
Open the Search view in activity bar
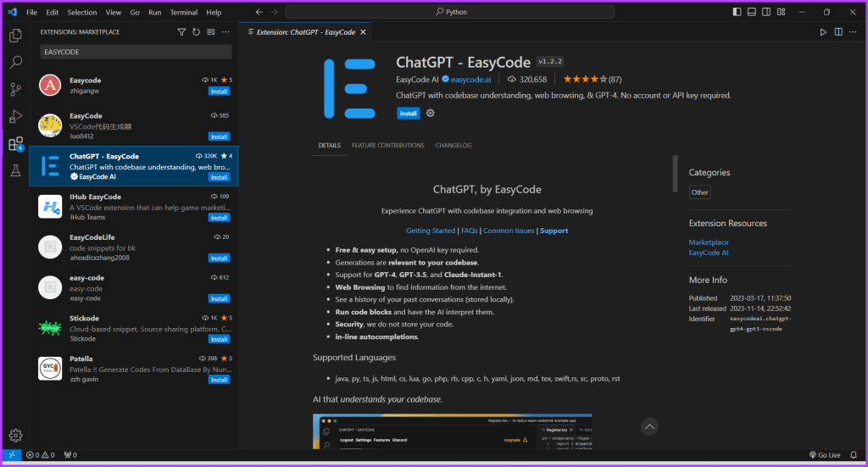[x=15, y=62]
